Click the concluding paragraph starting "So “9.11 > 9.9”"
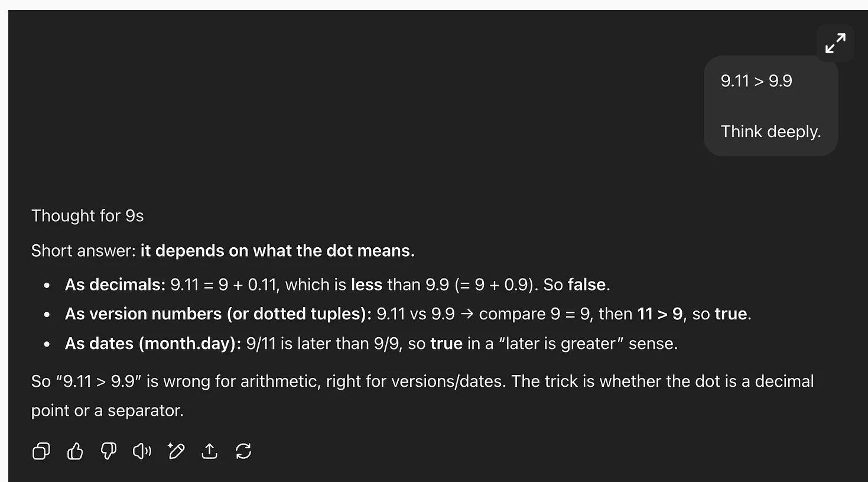Screen dimensions: 868x482 (x=422, y=396)
